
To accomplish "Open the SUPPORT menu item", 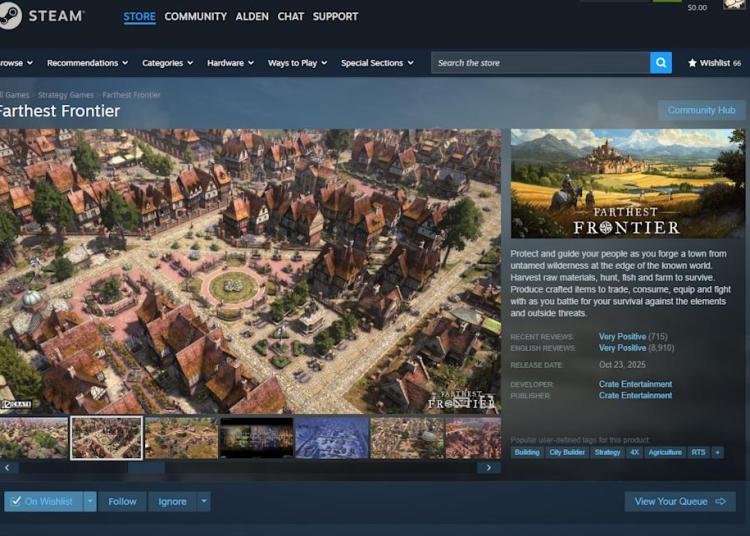I will tap(335, 16).
